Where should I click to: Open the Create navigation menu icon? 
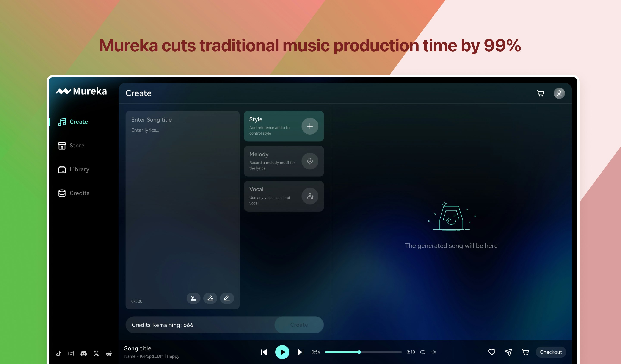click(62, 122)
